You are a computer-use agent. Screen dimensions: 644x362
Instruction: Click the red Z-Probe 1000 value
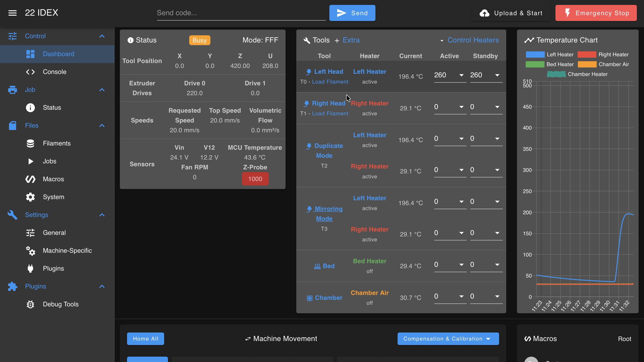pyautogui.click(x=255, y=179)
